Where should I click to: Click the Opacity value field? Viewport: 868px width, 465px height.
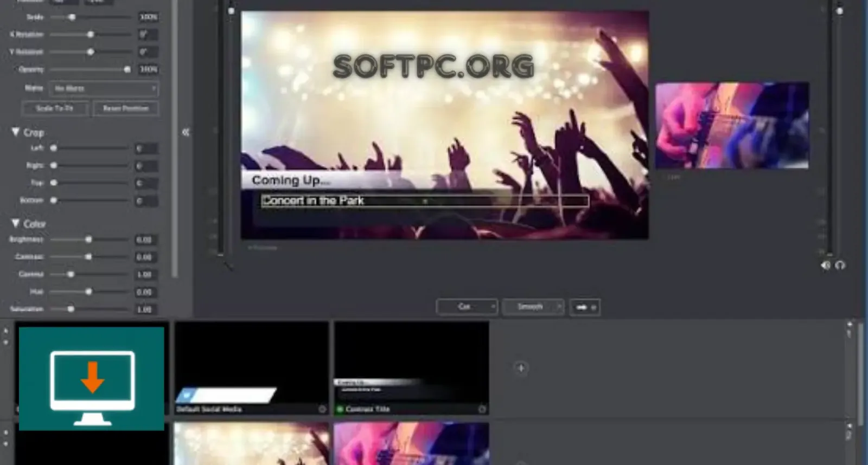point(148,69)
